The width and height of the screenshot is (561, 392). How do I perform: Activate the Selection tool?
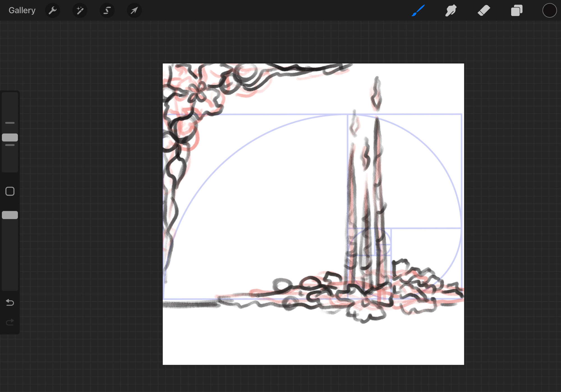pos(107,10)
